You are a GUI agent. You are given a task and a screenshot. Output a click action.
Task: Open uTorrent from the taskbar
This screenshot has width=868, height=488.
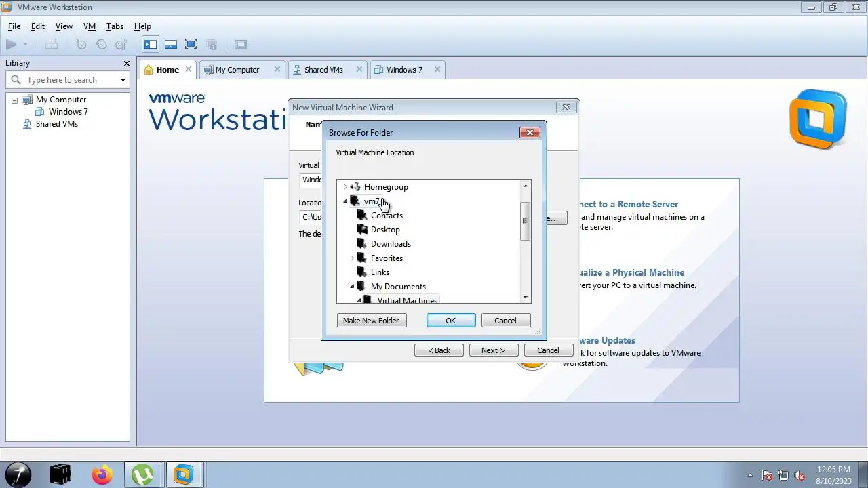click(142, 474)
